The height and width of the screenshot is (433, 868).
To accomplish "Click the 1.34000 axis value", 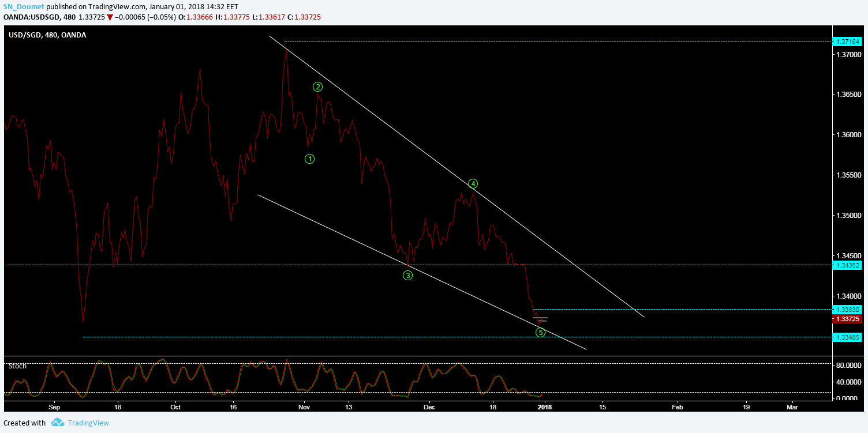I will point(849,296).
